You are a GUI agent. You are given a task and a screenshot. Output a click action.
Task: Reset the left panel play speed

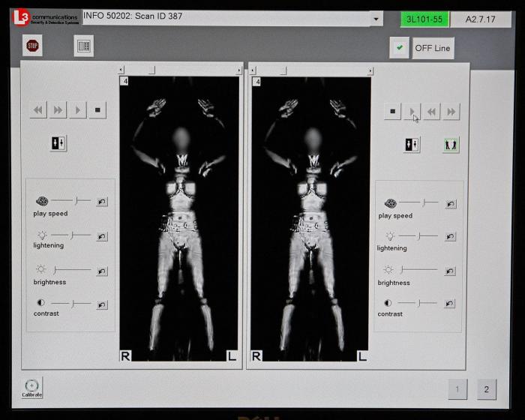tap(101, 201)
